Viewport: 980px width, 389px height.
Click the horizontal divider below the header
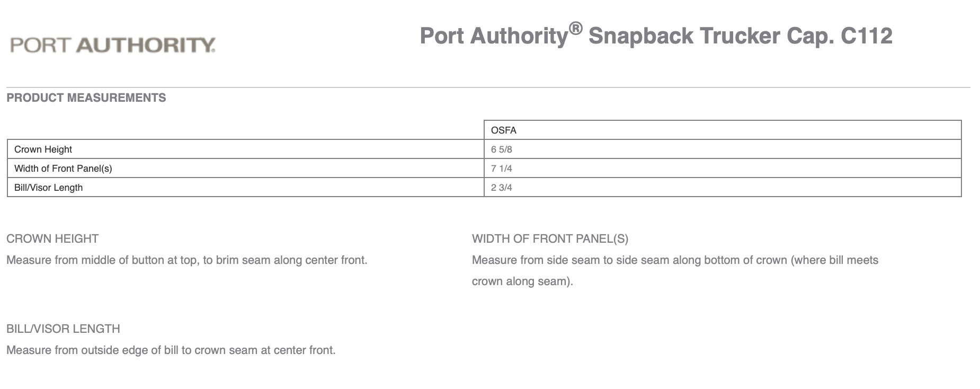click(x=487, y=87)
